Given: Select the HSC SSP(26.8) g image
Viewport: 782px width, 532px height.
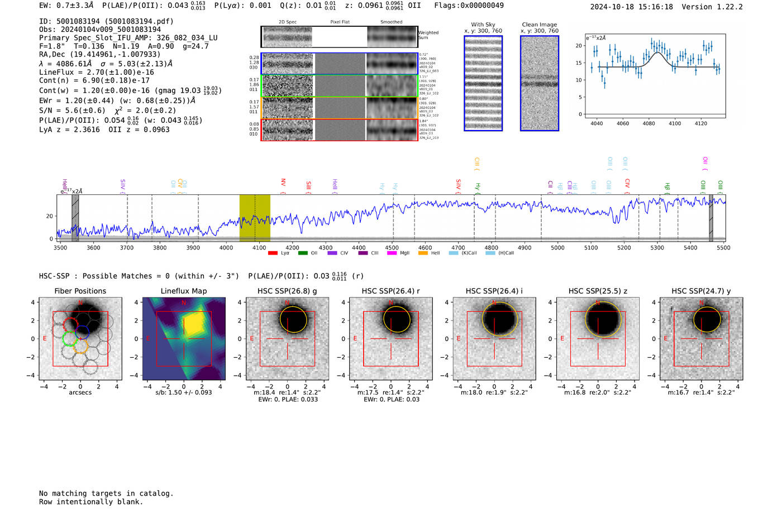Looking at the screenshot, I should pyautogui.click(x=287, y=339).
